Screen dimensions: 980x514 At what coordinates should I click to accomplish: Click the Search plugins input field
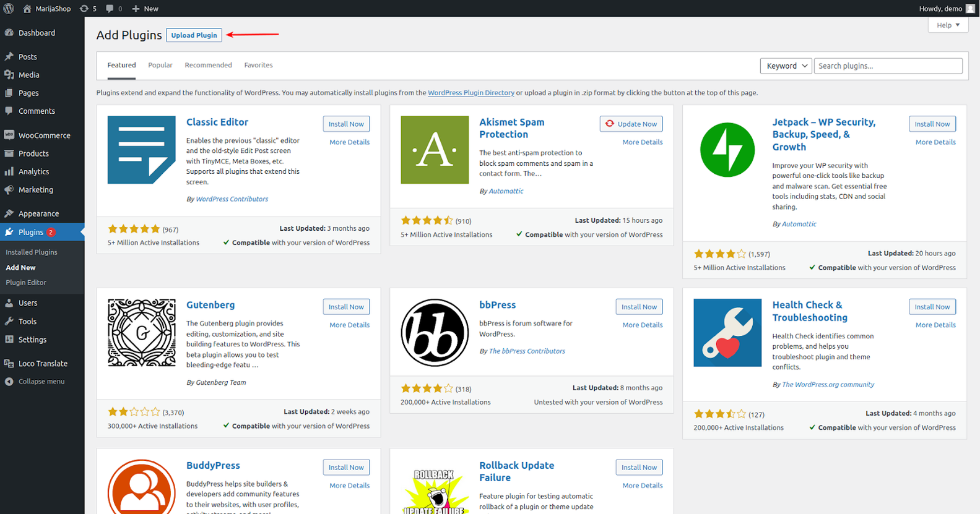[888, 66]
